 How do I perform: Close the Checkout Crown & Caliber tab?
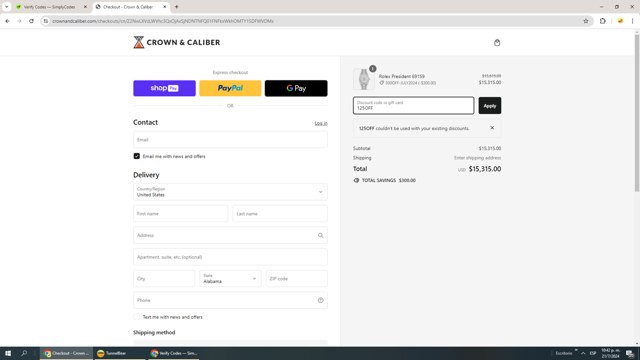tap(164, 7)
